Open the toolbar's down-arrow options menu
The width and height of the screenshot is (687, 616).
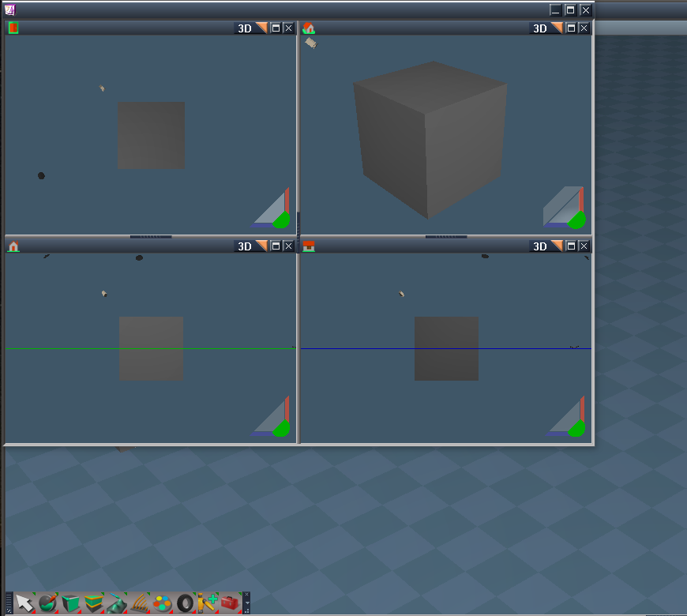247,603
